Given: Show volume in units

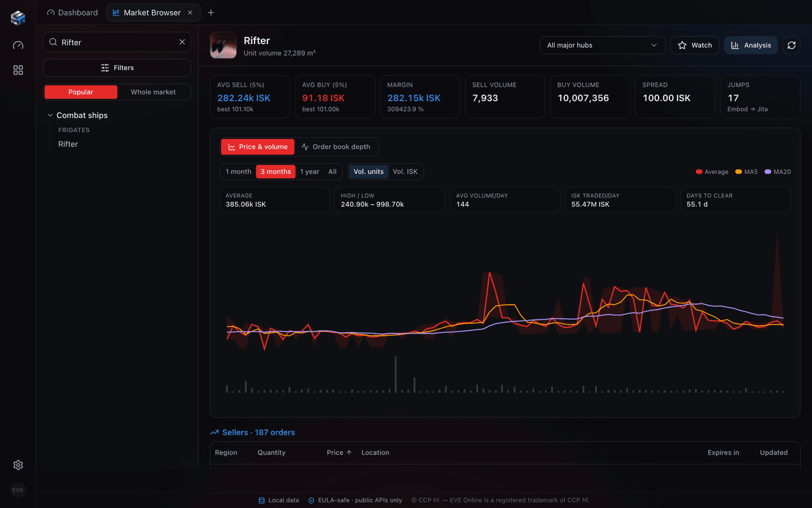Looking at the screenshot, I should click(x=368, y=172).
